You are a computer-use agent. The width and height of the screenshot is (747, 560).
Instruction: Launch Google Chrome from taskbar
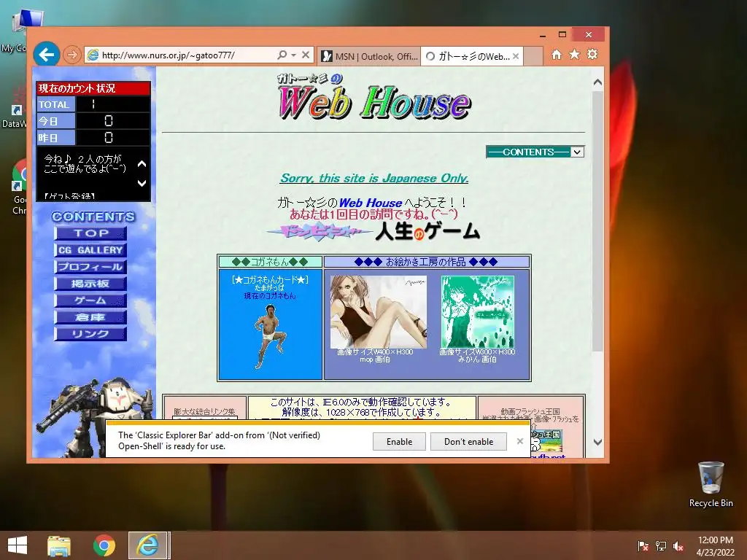coord(104,545)
